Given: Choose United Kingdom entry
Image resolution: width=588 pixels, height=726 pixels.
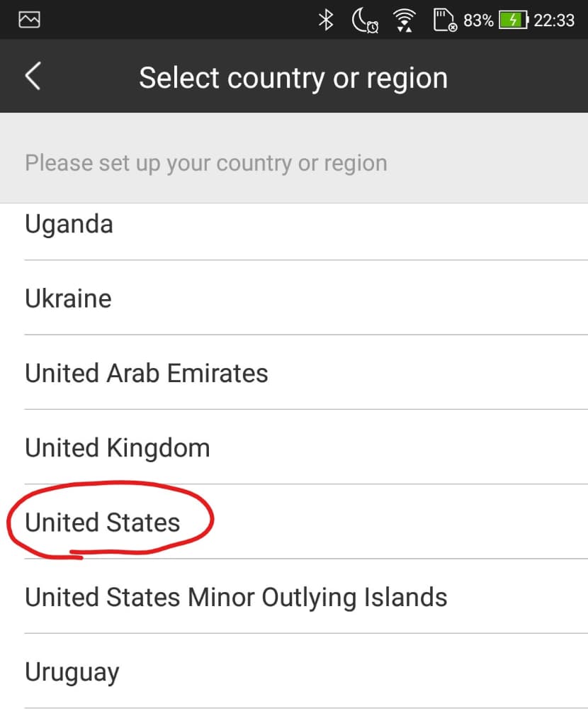Looking at the screenshot, I should (x=294, y=447).
